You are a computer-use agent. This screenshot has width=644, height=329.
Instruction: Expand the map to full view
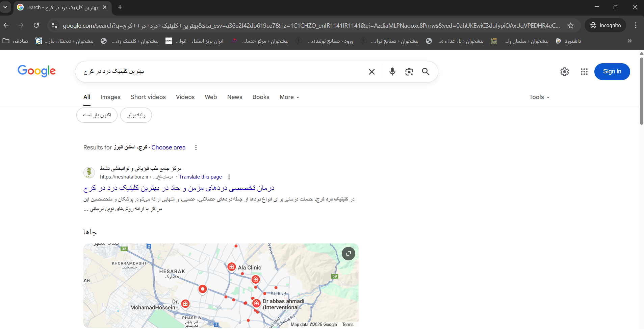coord(348,253)
